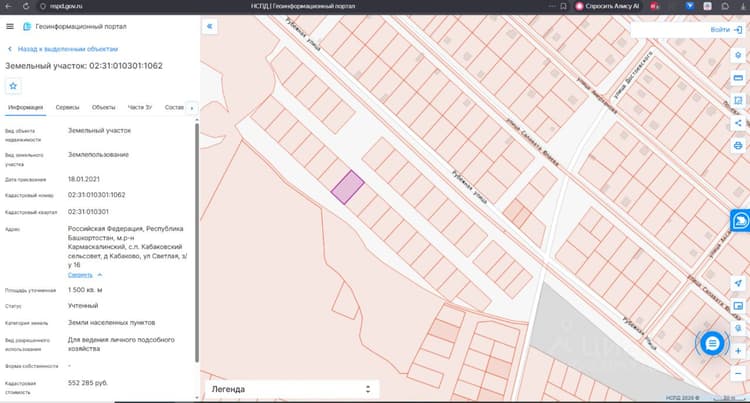Click the info panel vertical scrollbar
The width and height of the screenshot is (750, 403).
[x=197, y=243]
